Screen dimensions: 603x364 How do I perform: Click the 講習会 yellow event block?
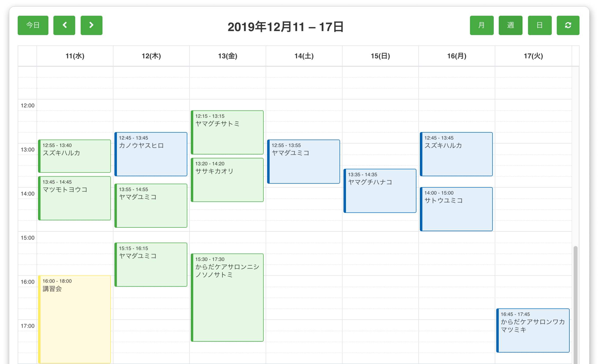(x=75, y=316)
